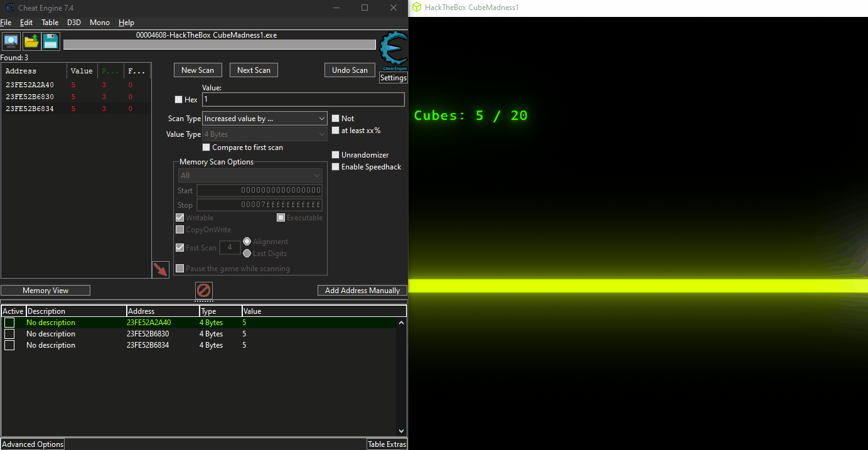868x450 pixels.
Task: Open the Scan Type dropdown
Action: point(265,119)
